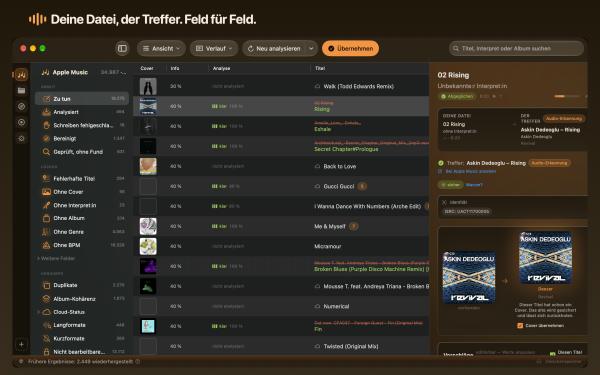600x375 pixels.
Task: Click the cloud icon next to Cloud-Status
Action: [46, 312]
